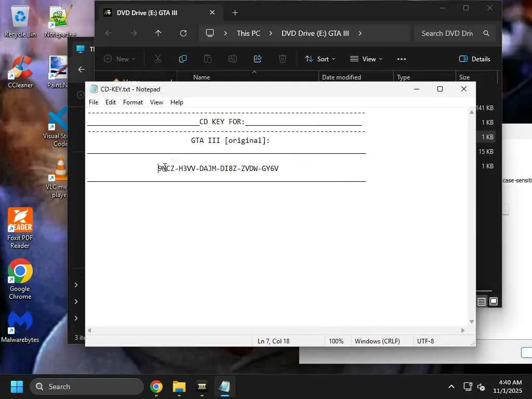This screenshot has width=532, height=399.
Task: Click the Copy icon in Explorer toolbar
Action: 183,59
